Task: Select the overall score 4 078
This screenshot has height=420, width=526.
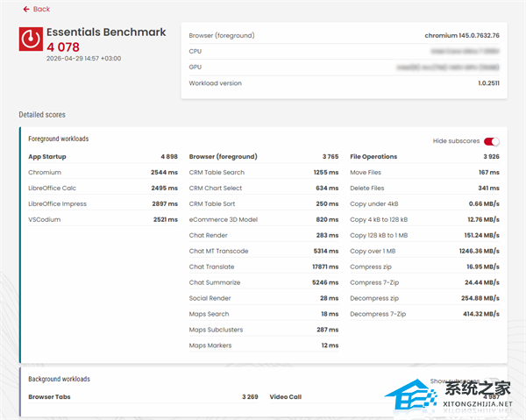Action: [x=63, y=47]
